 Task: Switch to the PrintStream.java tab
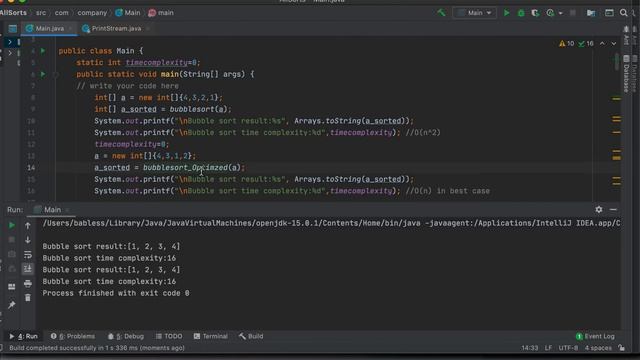pos(116,28)
